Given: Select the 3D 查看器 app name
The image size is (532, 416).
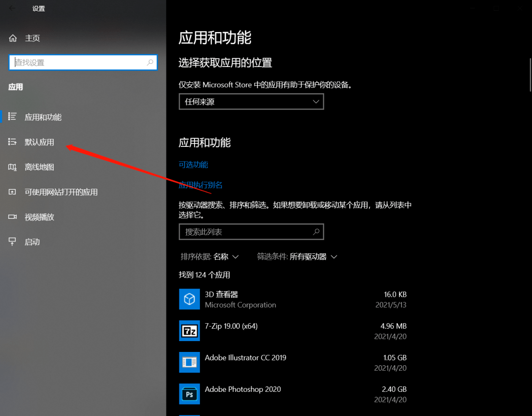Looking at the screenshot, I should pyautogui.click(x=222, y=294).
